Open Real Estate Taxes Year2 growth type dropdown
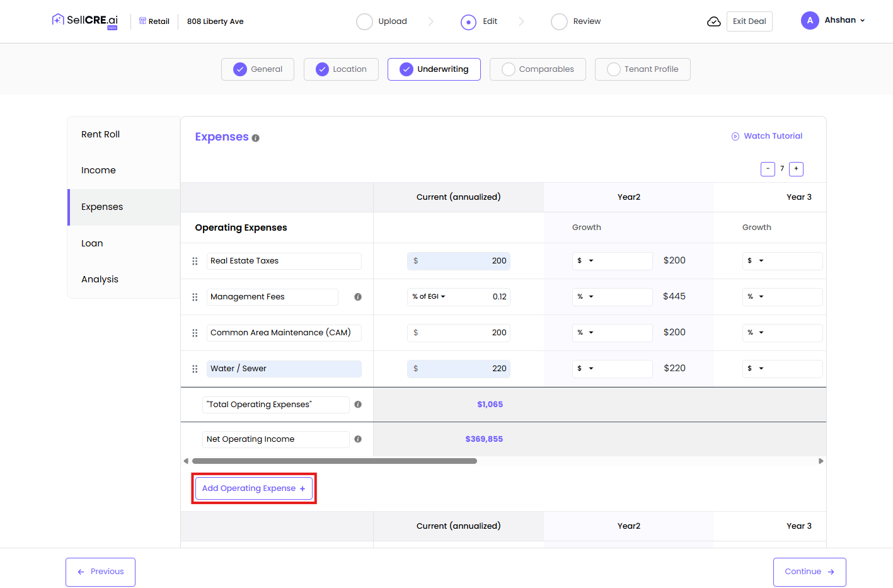The height and width of the screenshot is (588, 893). coord(585,261)
